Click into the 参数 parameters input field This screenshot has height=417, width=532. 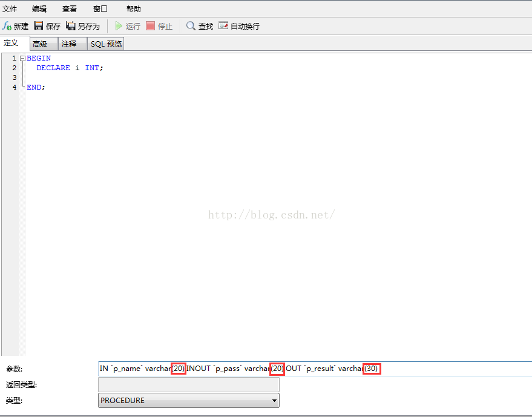(315, 369)
